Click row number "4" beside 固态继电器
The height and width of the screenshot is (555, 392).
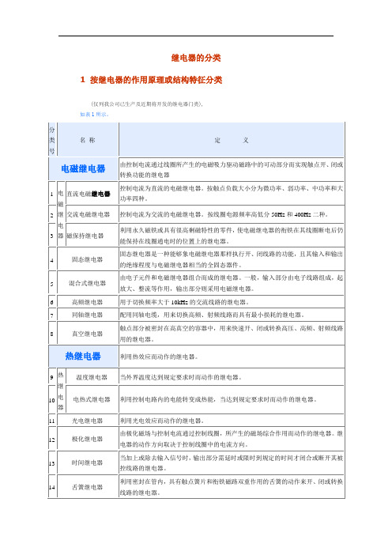(x=51, y=261)
